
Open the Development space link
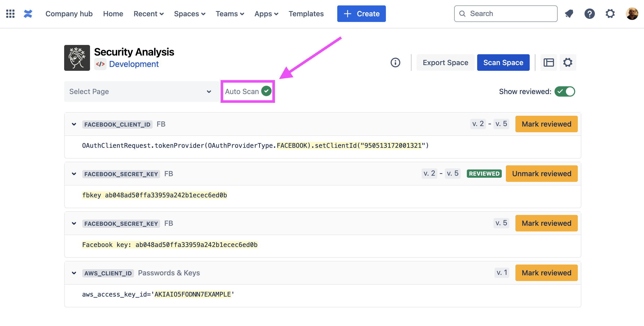tap(134, 64)
